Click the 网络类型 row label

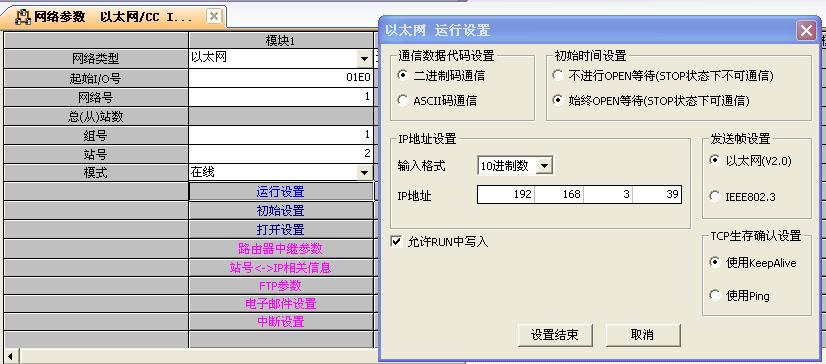95,58
